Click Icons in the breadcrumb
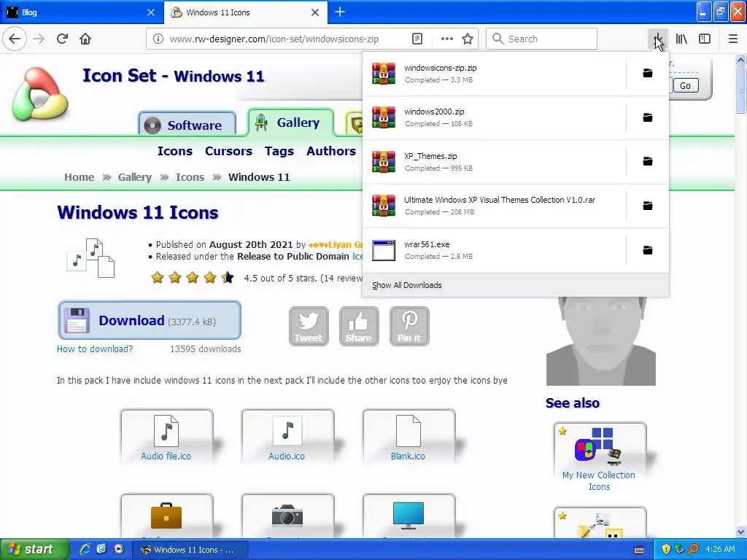The image size is (747, 560). click(190, 177)
